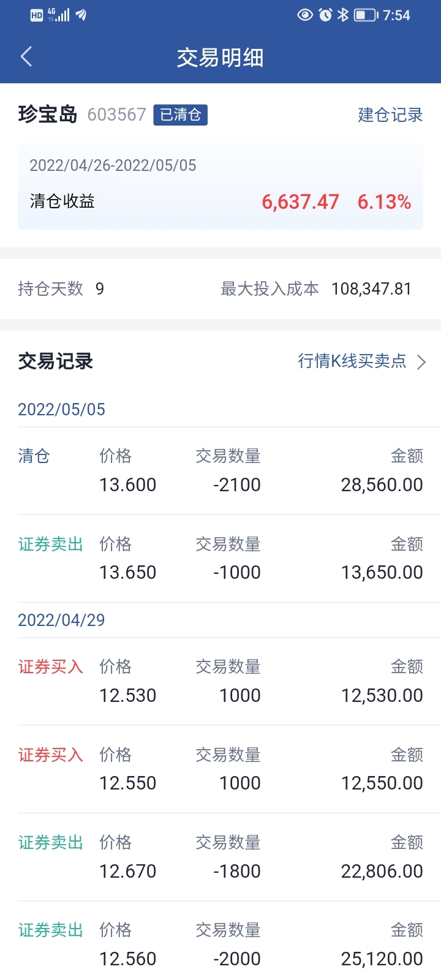The image size is (441, 980).
Task: Tap the back arrow icon
Action: point(26,57)
